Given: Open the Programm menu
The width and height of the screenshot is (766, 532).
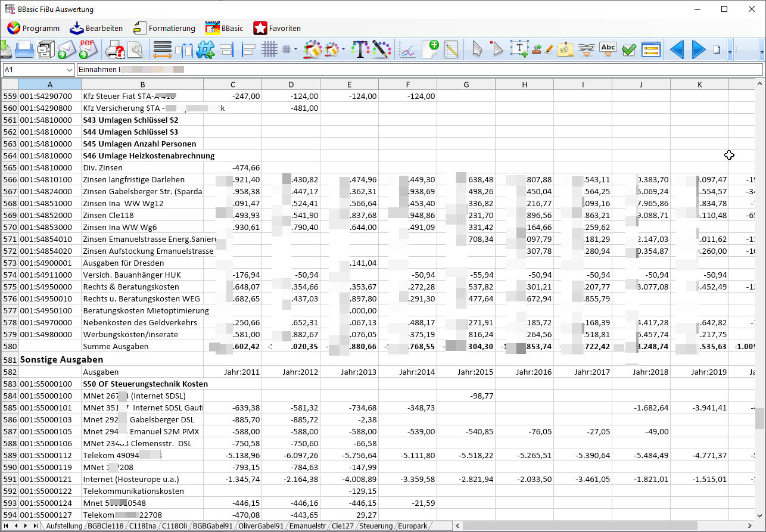Looking at the screenshot, I should (x=33, y=28).
